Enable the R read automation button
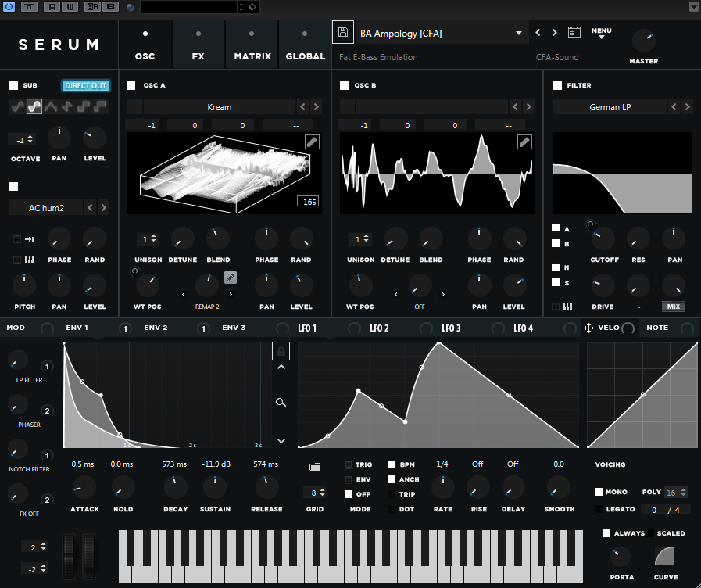The image size is (701, 588). (x=52, y=7)
